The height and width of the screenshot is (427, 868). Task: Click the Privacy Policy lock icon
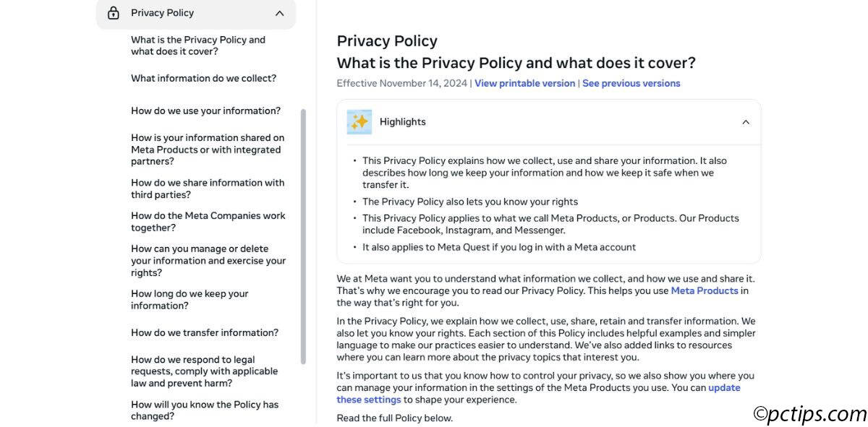point(114,13)
